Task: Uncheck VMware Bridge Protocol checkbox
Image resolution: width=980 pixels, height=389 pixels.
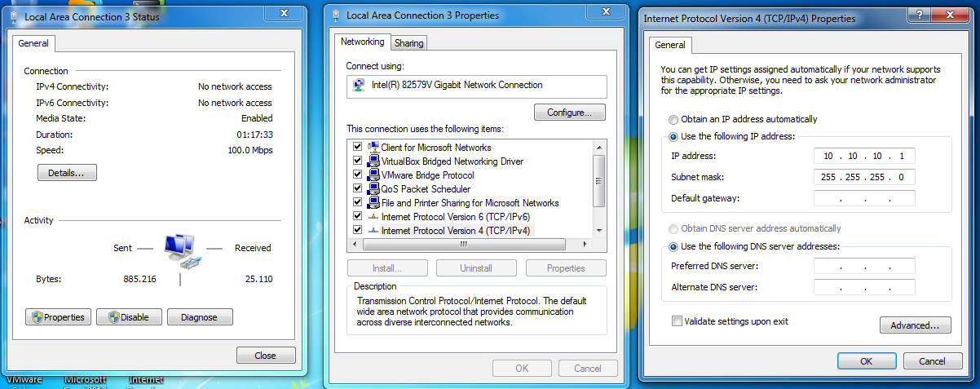Action: (357, 175)
